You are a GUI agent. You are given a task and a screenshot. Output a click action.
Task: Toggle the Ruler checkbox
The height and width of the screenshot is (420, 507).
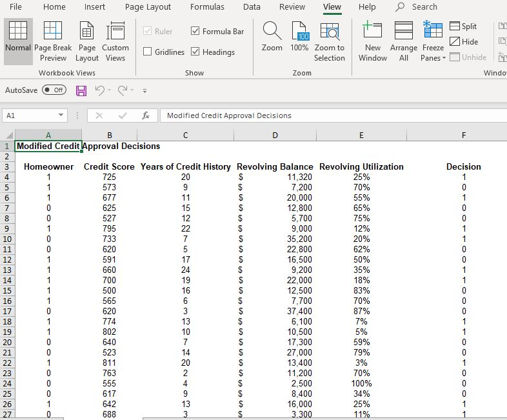pos(148,31)
